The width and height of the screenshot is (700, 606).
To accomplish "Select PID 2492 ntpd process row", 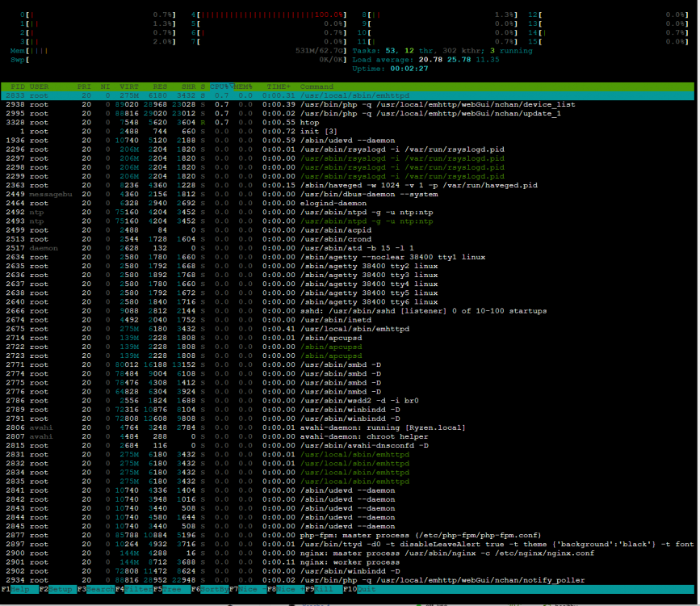I will 347,213.
